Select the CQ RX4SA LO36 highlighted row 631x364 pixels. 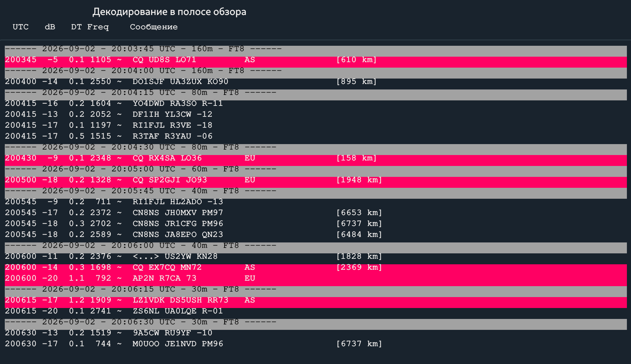(x=315, y=158)
